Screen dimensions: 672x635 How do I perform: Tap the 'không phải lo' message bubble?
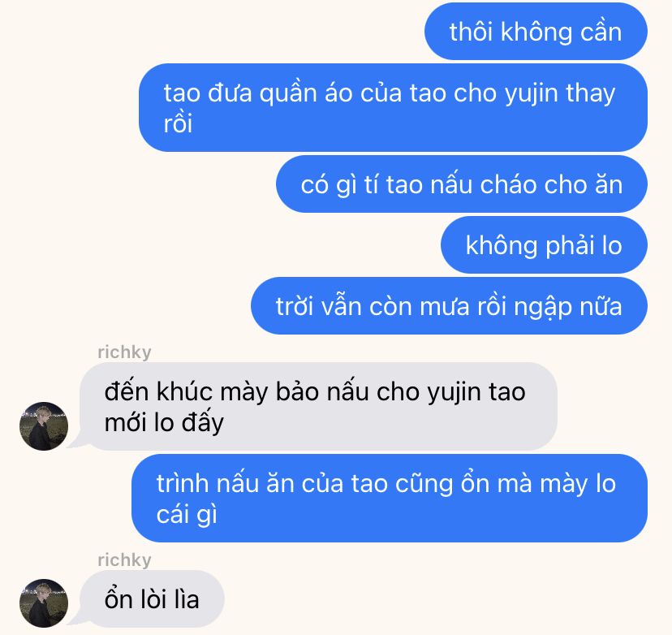tap(544, 245)
